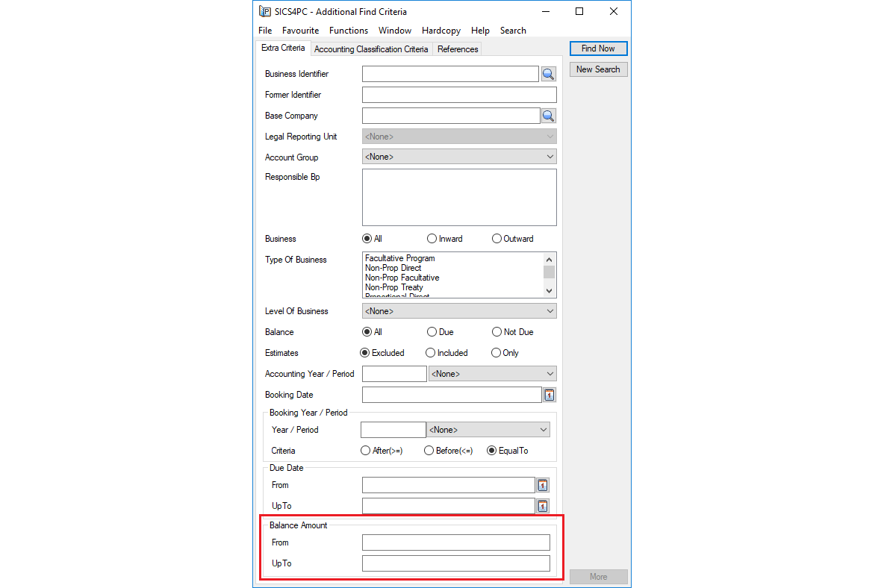Set Business filter to Outward
Screen dimensions: 884x588
pyautogui.click(x=497, y=238)
